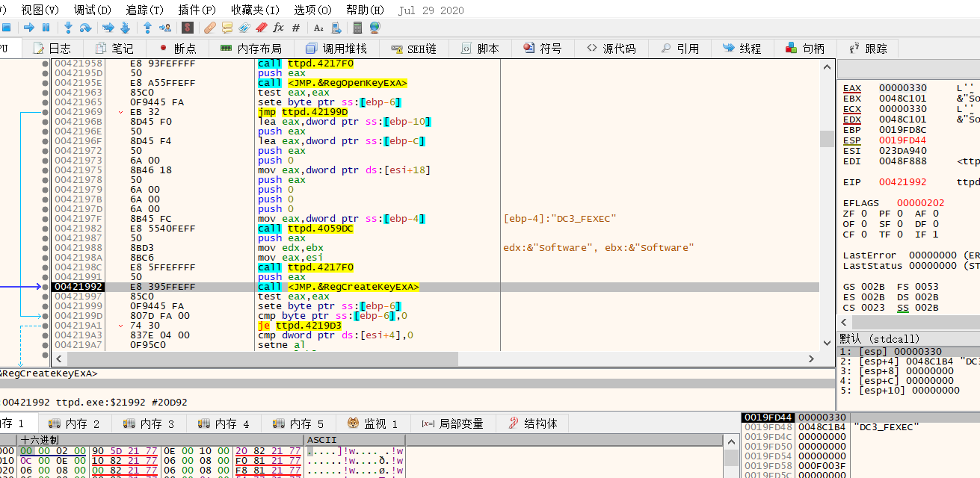
Task: Select the 监视 1 tab
Action: pos(373,423)
